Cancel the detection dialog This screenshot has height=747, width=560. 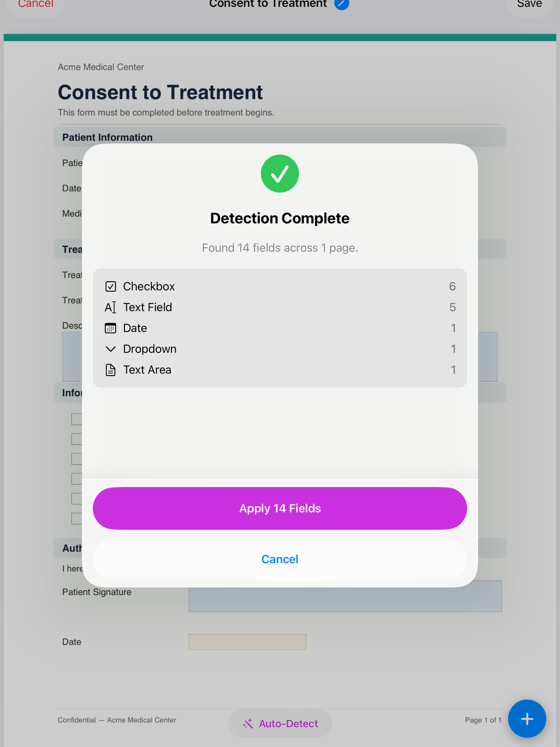coord(280,559)
